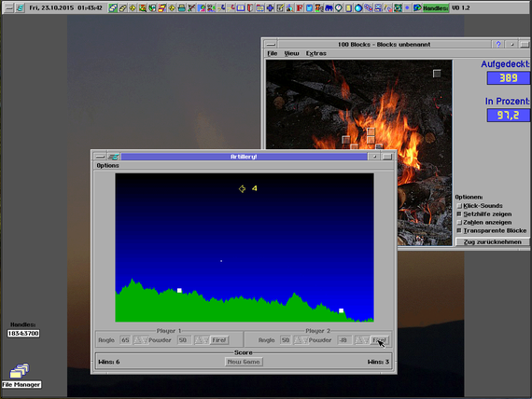Click the green Handles: label in top bar
The image size is (532, 399).
[436, 7]
